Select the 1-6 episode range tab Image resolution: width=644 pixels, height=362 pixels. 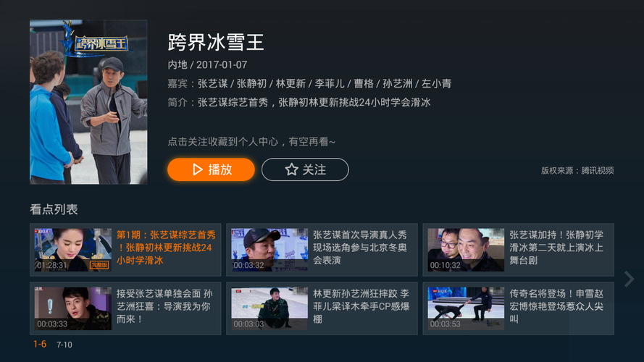click(40, 344)
